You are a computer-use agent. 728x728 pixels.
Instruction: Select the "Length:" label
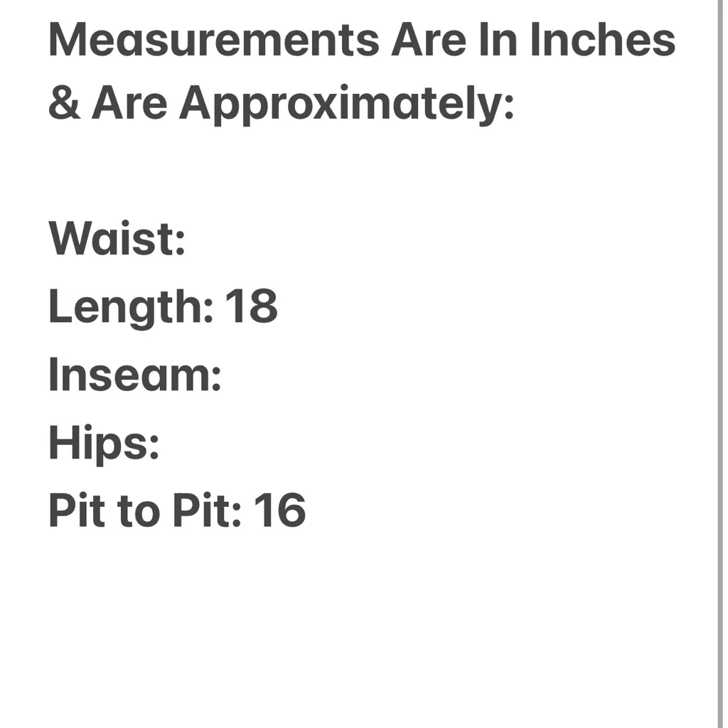click(x=130, y=307)
